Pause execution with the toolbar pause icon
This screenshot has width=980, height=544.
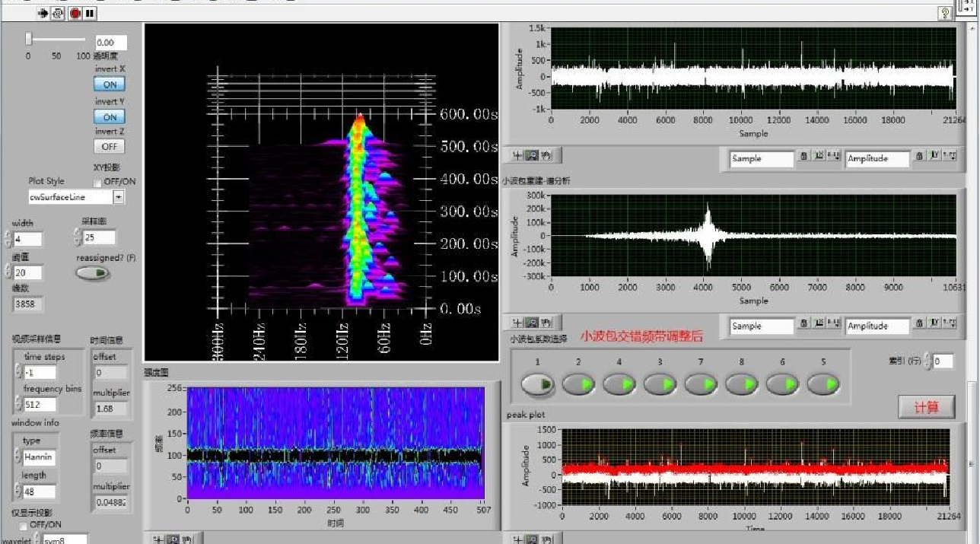(x=90, y=13)
